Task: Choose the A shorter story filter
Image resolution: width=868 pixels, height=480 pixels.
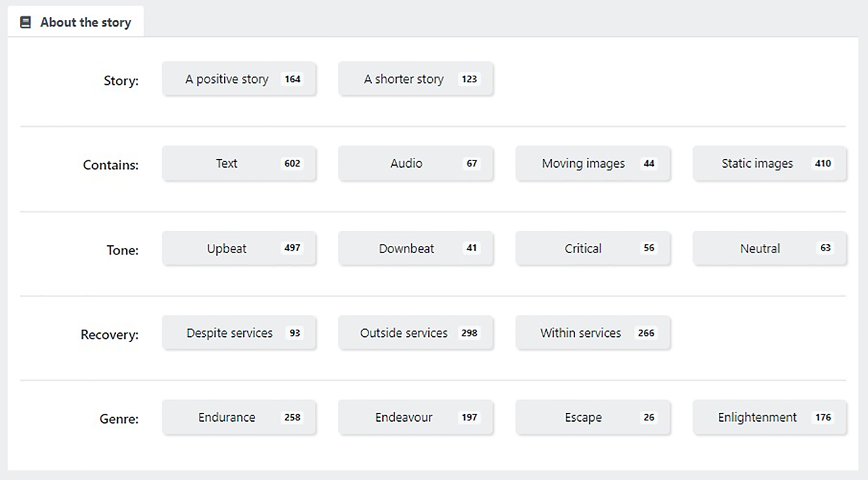Action: (x=415, y=79)
